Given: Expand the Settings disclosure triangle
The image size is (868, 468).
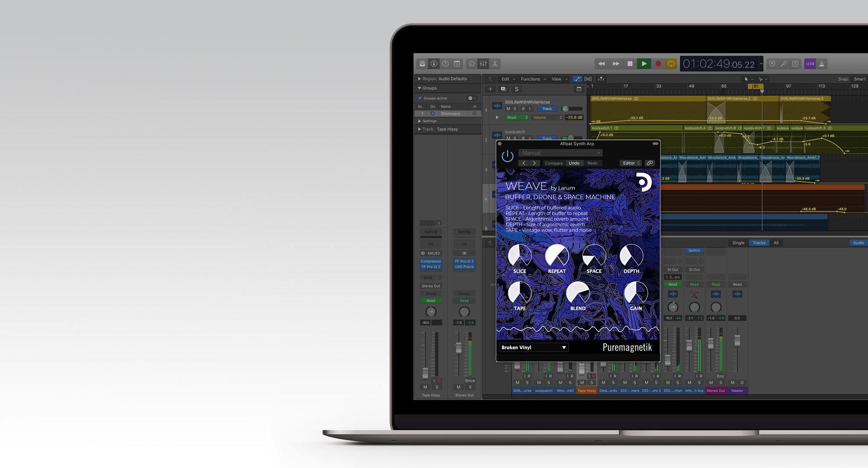Looking at the screenshot, I should tap(419, 121).
